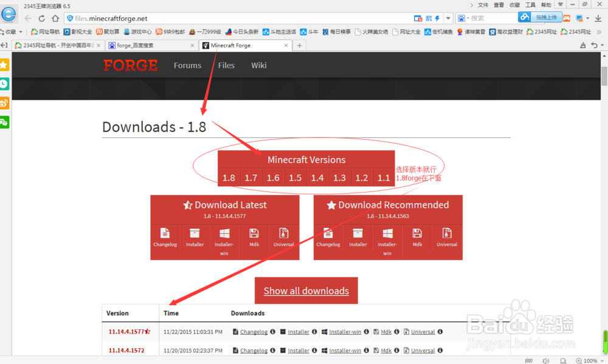Click the FORGE logo
This screenshot has height=364, width=608.
pyautogui.click(x=130, y=65)
